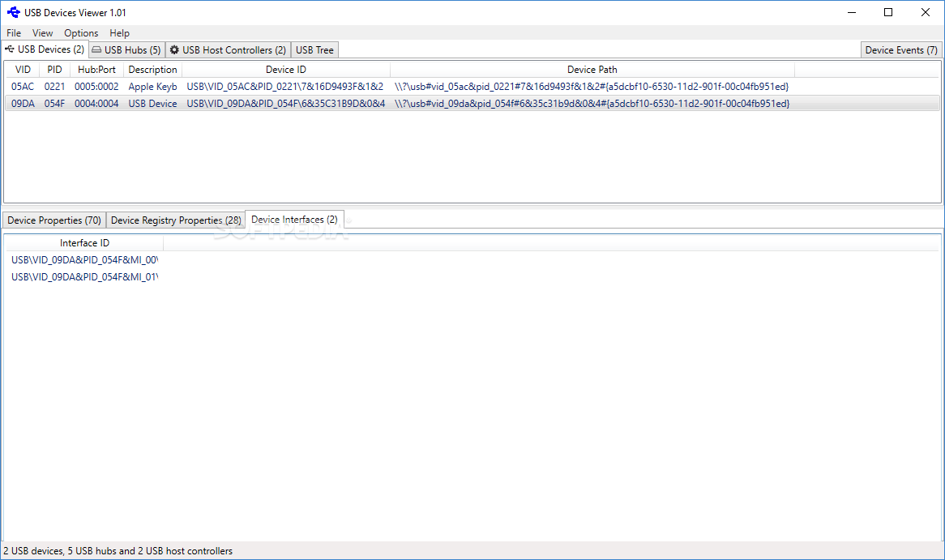Open Device Registry Properties (28) tab
The image size is (945, 560).
pos(175,220)
